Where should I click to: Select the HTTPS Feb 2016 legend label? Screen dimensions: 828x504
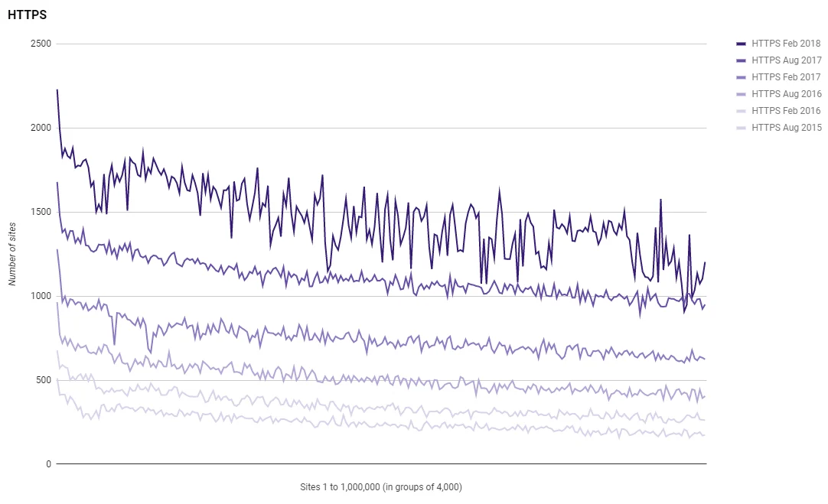[786, 112]
